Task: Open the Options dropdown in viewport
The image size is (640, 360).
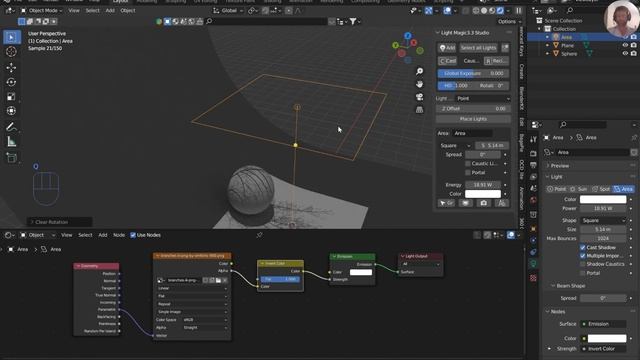Action: point(509,21)
